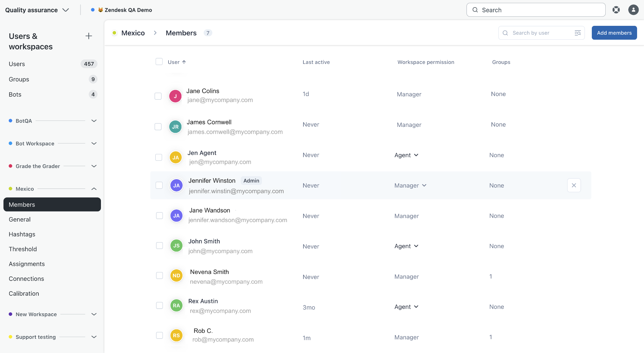Click the sort arrow next to User column

184,62
